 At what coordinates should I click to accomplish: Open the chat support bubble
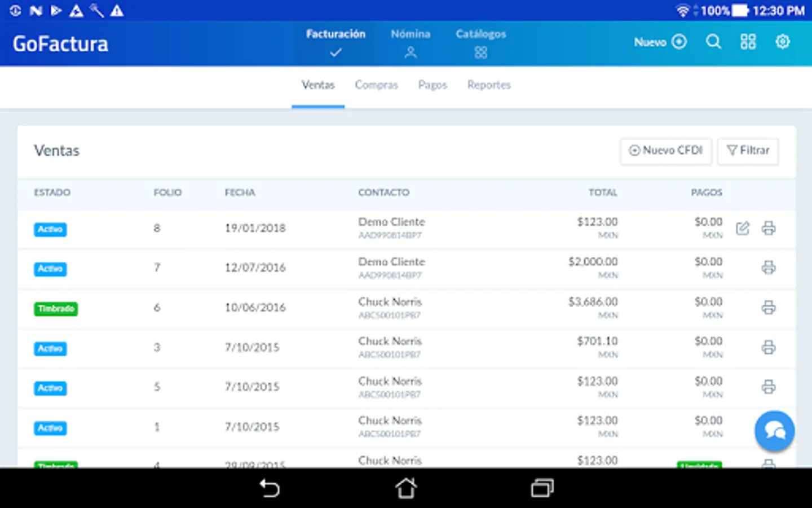(x=775, y=431)
